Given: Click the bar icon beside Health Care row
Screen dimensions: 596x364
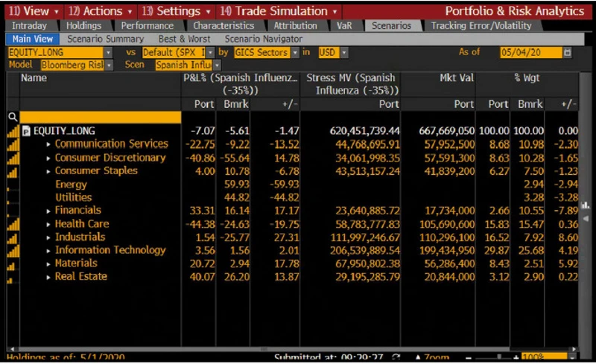Looking at the screenshot, I should [13, 224].
